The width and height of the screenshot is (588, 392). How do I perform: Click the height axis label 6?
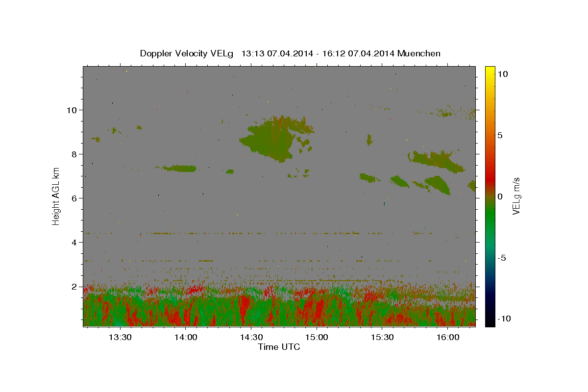click(74, 198)
